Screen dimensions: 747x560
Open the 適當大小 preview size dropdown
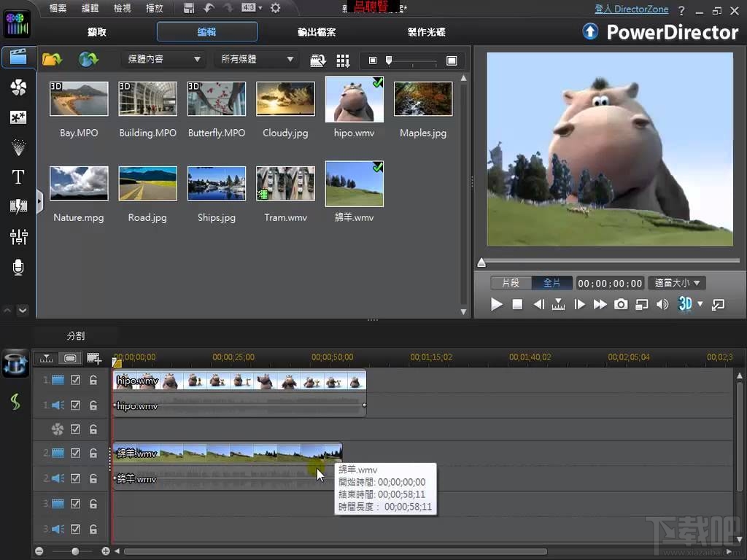pos(676,283)
